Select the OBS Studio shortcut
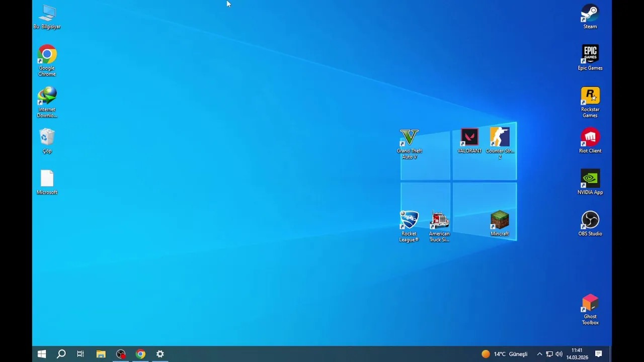This screenshot has height=362, width=644. 590,224
